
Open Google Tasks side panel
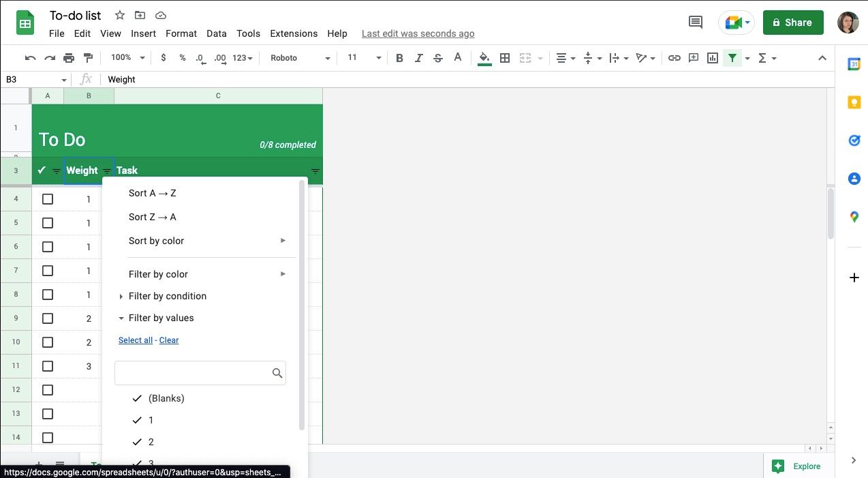pyautogui.click(x=854, y=140)
